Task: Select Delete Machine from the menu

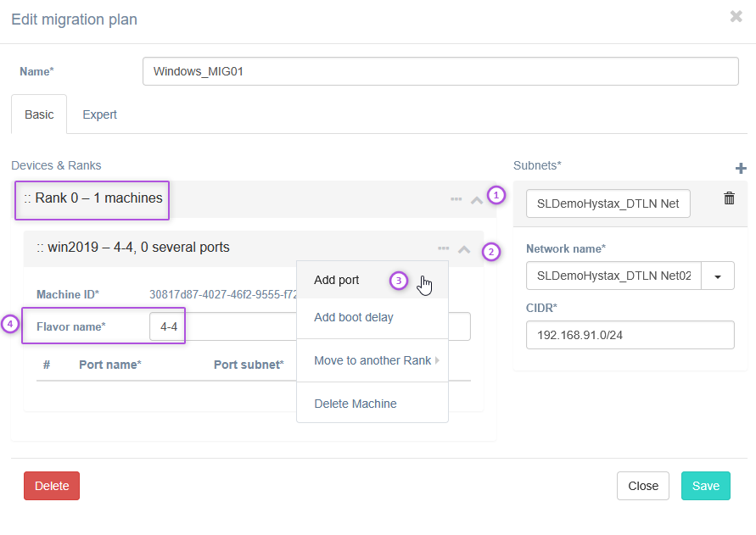Action: point(355,404)
